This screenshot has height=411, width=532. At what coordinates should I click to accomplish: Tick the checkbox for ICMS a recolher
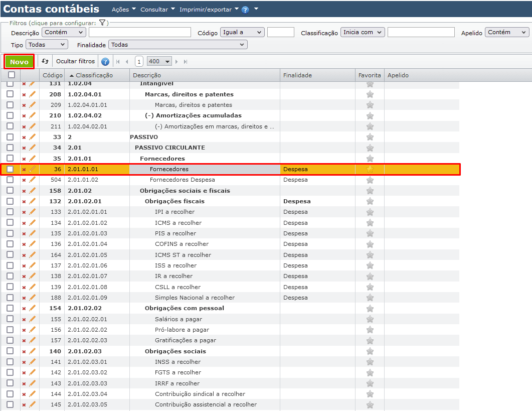pyautogui.click(x=10, y=223)
